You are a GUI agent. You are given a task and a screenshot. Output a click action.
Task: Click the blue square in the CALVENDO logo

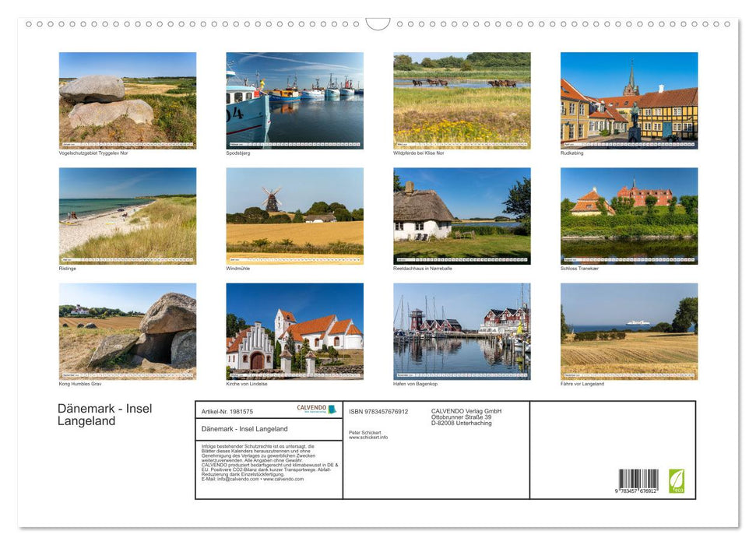(x=331, y=409)
